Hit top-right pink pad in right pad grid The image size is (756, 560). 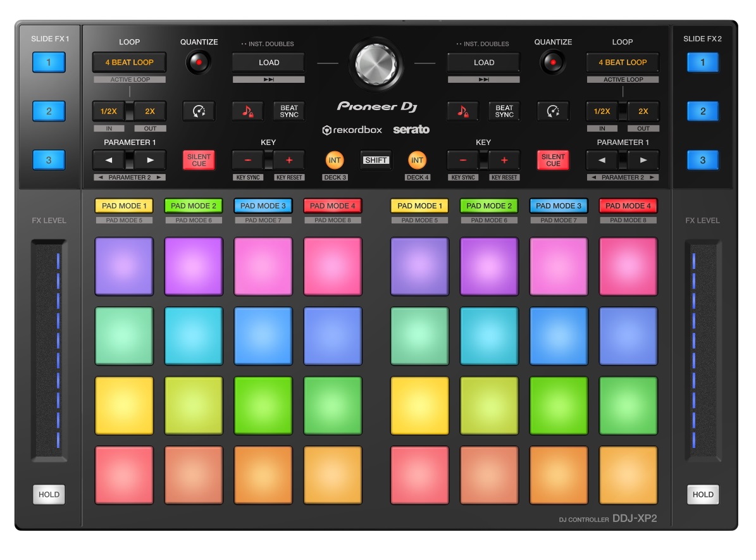click(628, 266)
